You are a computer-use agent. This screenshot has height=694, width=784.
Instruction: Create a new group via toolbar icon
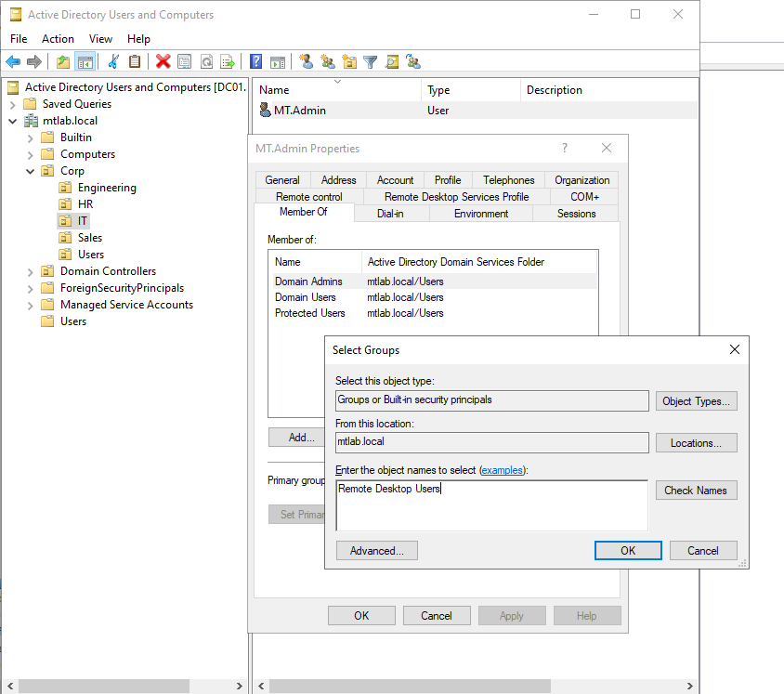(328, 61)
